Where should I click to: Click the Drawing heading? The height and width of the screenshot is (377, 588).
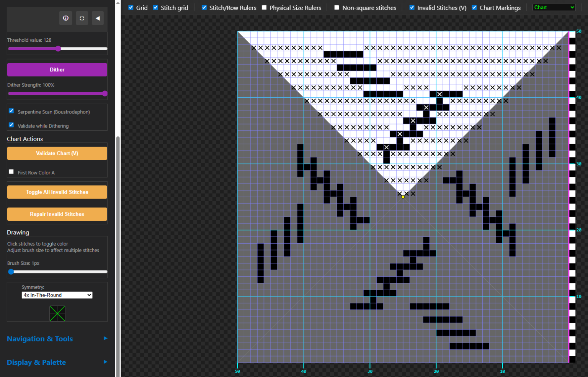pyautogui.click(x=18, y=232)
